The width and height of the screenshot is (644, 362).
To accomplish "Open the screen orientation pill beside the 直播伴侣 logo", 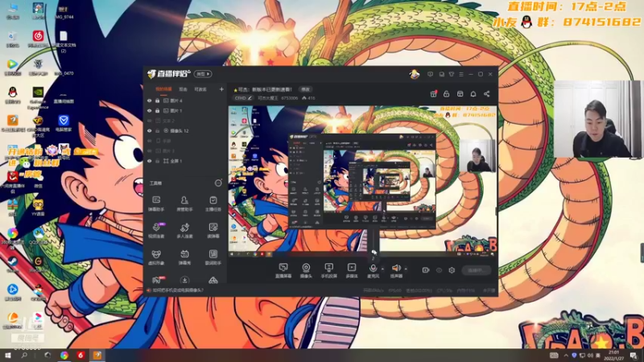I will 203,74.
